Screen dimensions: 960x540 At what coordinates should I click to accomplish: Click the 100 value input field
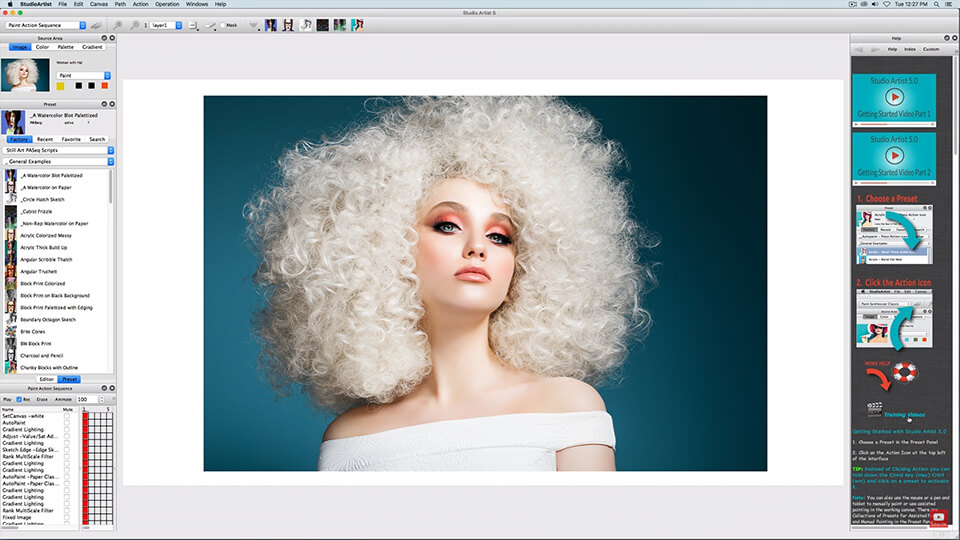pos(86,399)
